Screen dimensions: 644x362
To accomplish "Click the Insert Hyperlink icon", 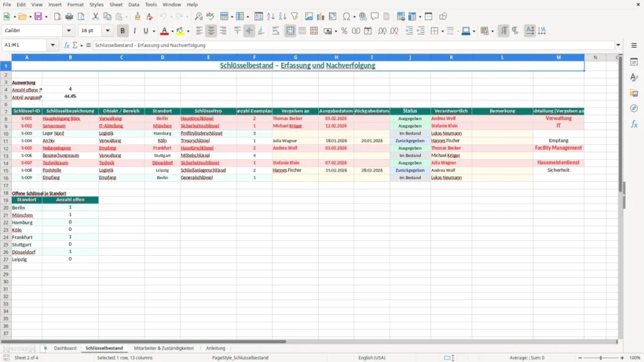I will (x=363, y=16).
